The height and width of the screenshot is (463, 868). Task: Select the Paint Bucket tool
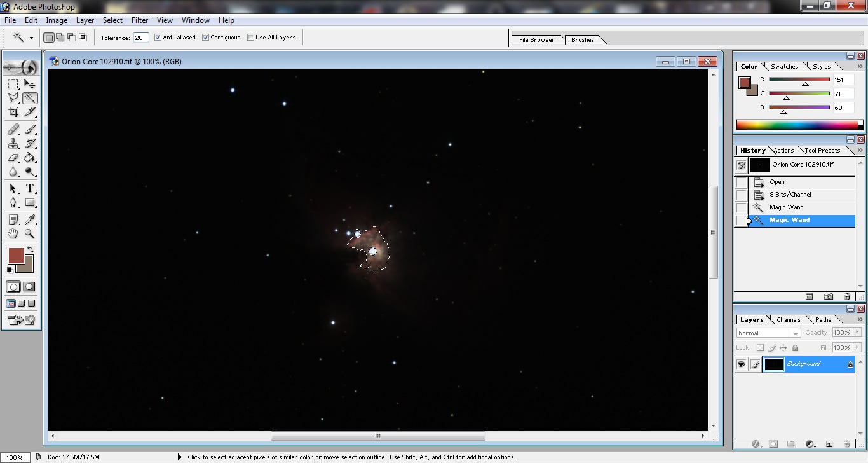(30, 157)
